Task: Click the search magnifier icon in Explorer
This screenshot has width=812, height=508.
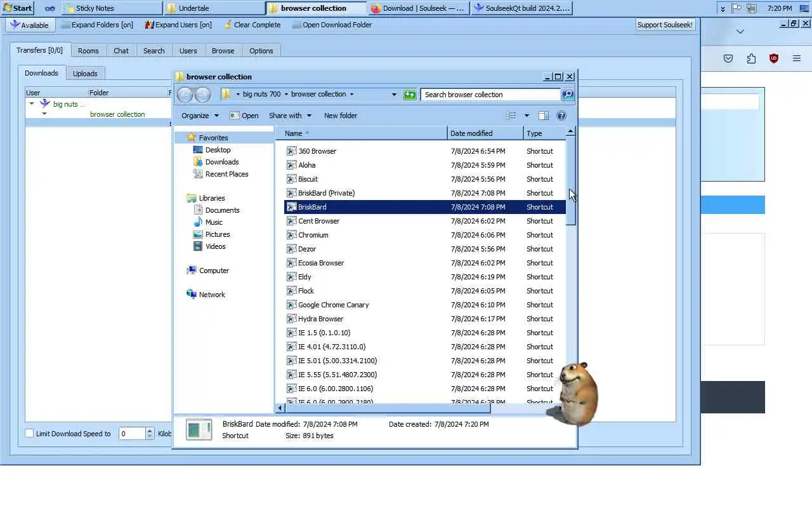Action: point(568,95)
